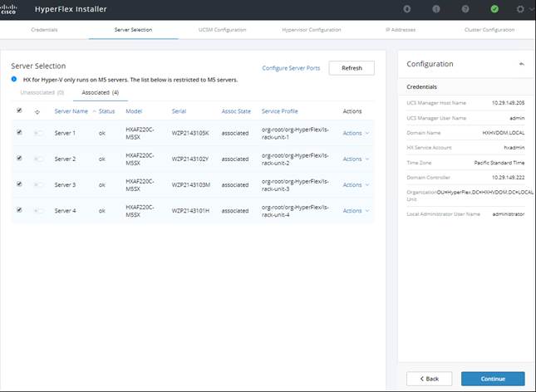Click the green check status icon

tap(494, 9)
